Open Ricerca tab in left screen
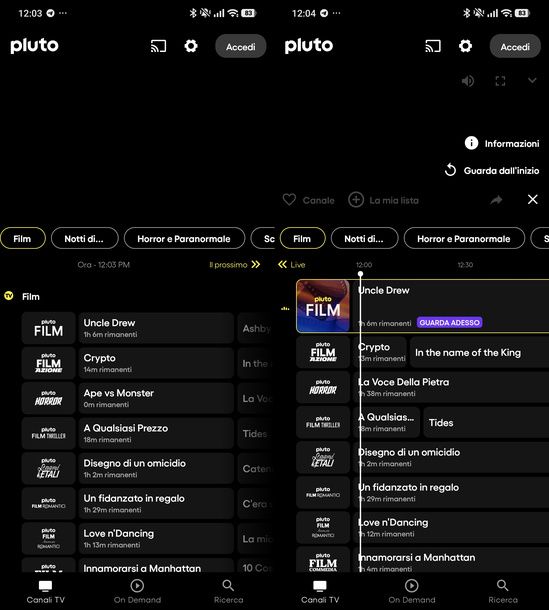This screenshot has width=549, height=610. [x=228, y=592]
